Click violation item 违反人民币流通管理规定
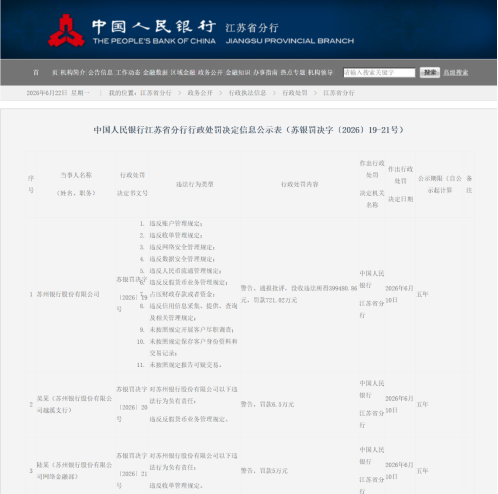The width and height of the screenshot is (498, 494). pos(185,271)
